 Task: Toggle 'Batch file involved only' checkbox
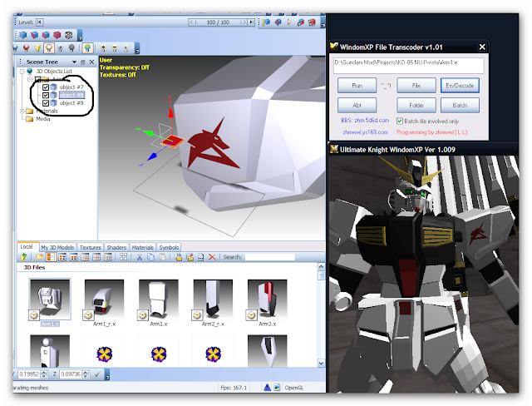click(x=400, y=121)
